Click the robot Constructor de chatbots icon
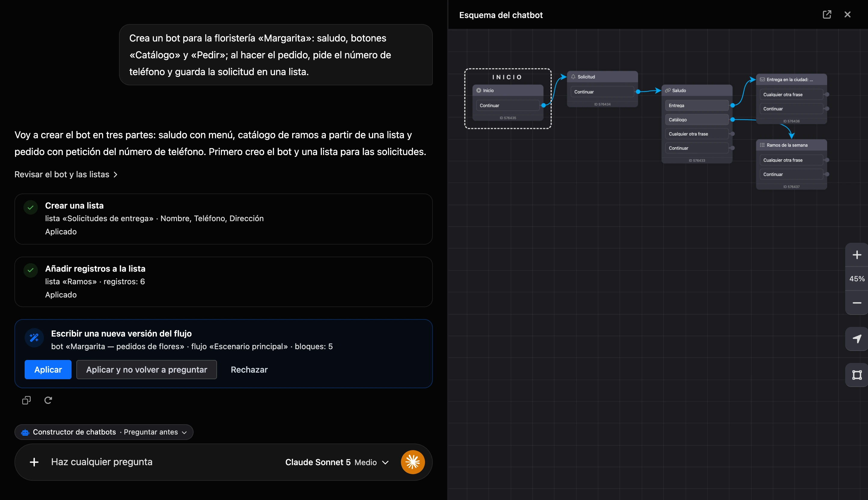This screenshot has height=500, width=868. (25, 432)
